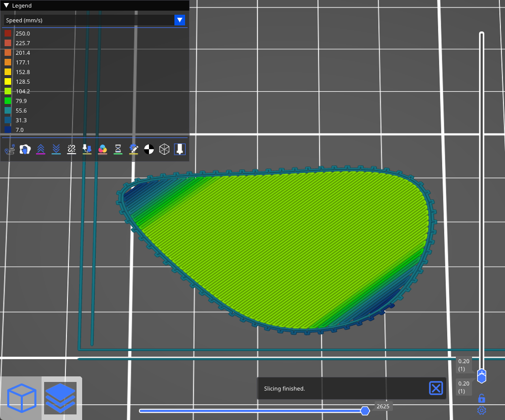
Task: Open the layer slider gear settings
Action: 482,410
